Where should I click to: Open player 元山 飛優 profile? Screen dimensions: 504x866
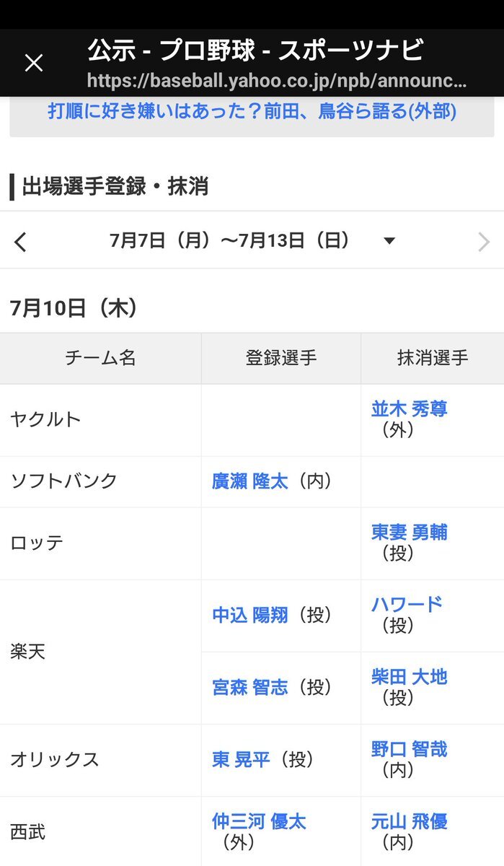(410, 821)
